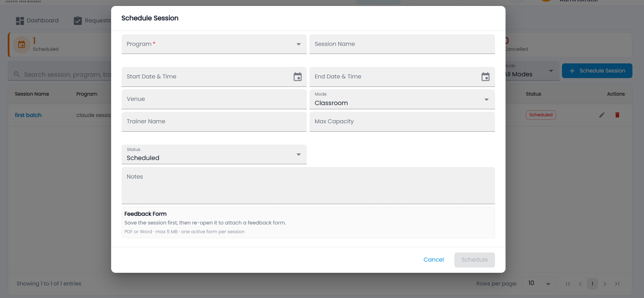Click the blue Schedule Session button

point(597,71)
